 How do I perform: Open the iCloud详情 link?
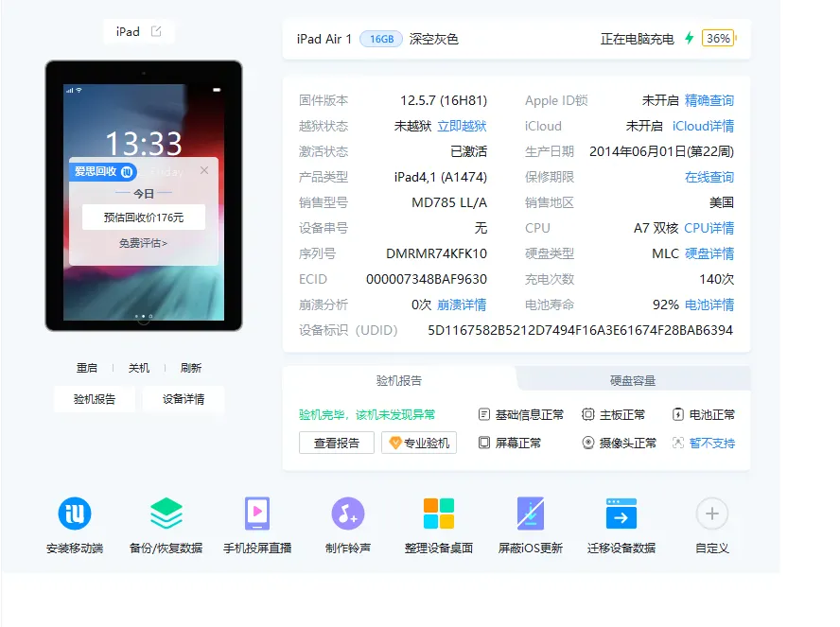tap(704, 126)
